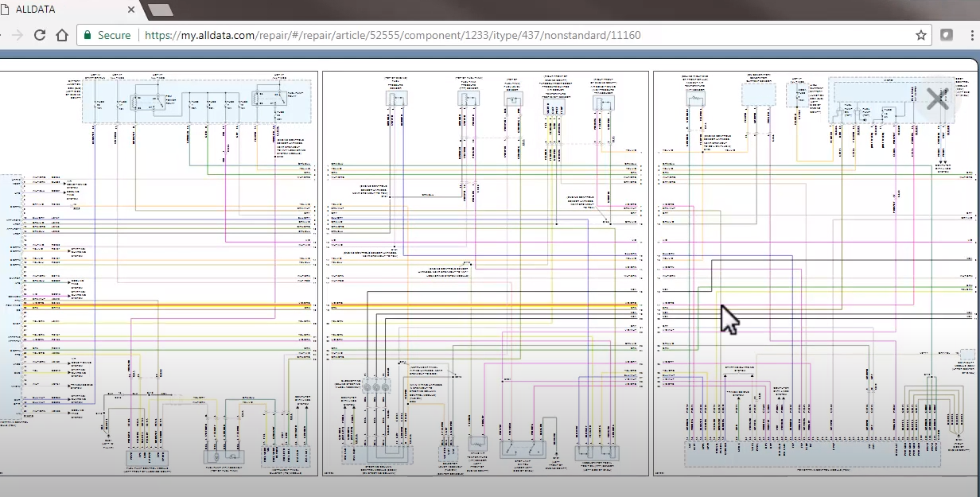Open the browser extension icon beside star

pos(947,36)
